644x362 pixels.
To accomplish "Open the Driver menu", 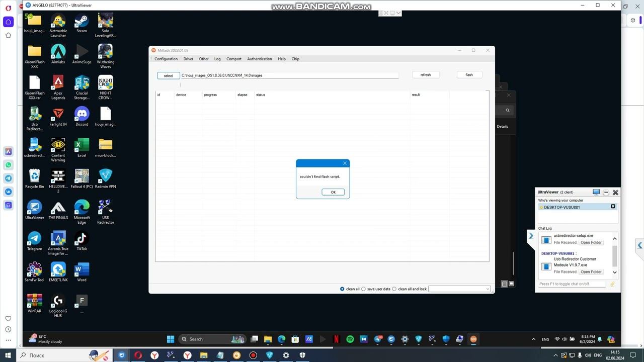I will tap(188, 59).
